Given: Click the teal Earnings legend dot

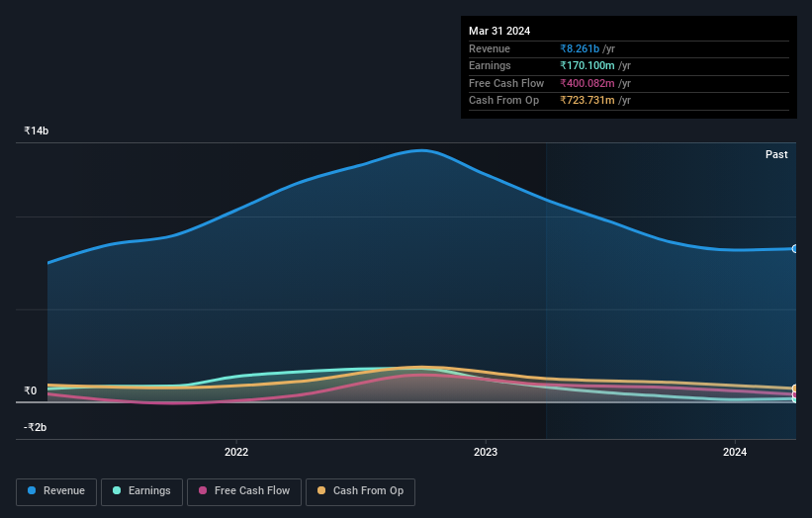Looking at the screenshot, I should tap(117, 490).
